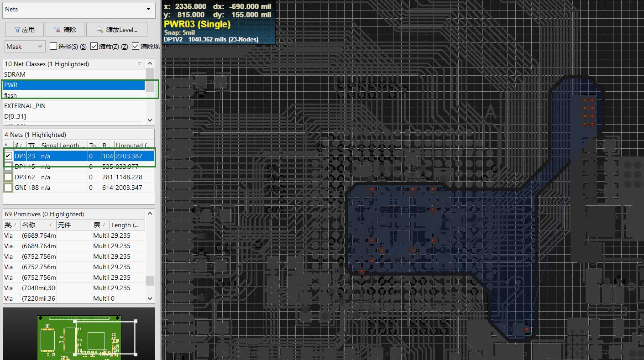Toggle the 清除现 clear existing checkbox
The width and height of the screenshot is (644, 360).
point(136,47)
